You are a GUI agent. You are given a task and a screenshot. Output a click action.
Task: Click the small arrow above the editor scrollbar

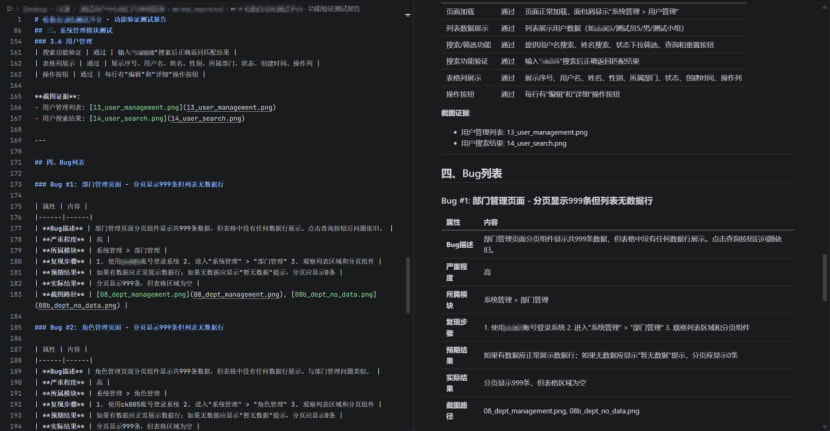point(408,15)
